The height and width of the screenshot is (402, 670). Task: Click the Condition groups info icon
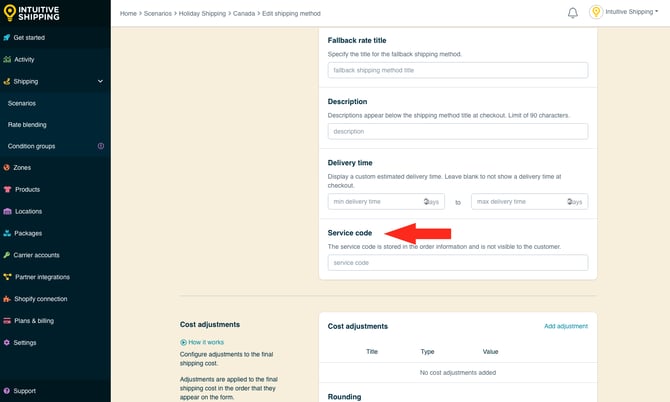pos(100,146)
